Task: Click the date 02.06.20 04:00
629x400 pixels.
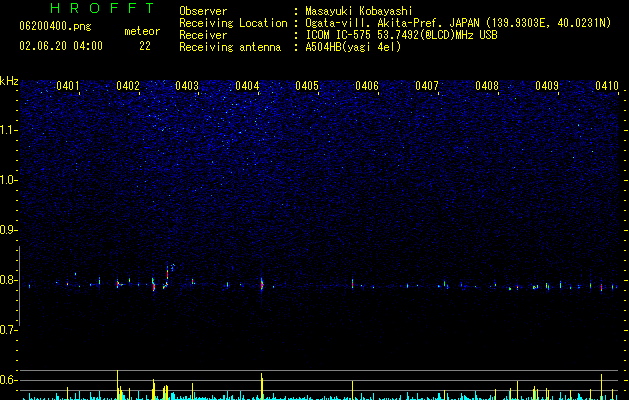Action: point(61,46)
